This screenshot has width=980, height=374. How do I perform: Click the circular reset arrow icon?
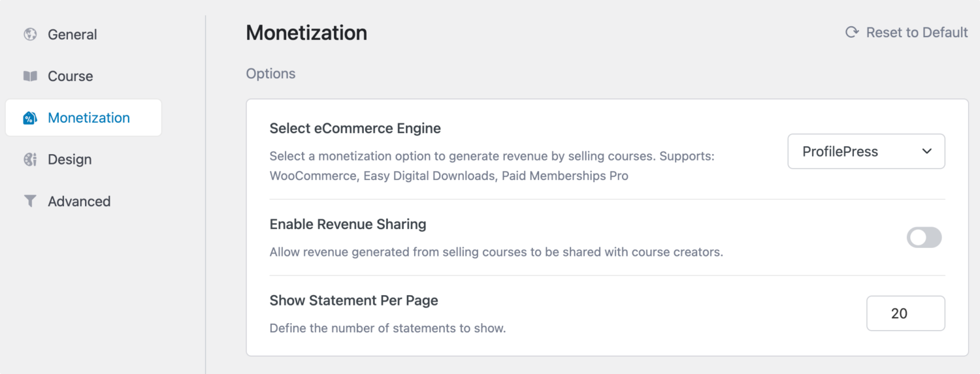852,33
